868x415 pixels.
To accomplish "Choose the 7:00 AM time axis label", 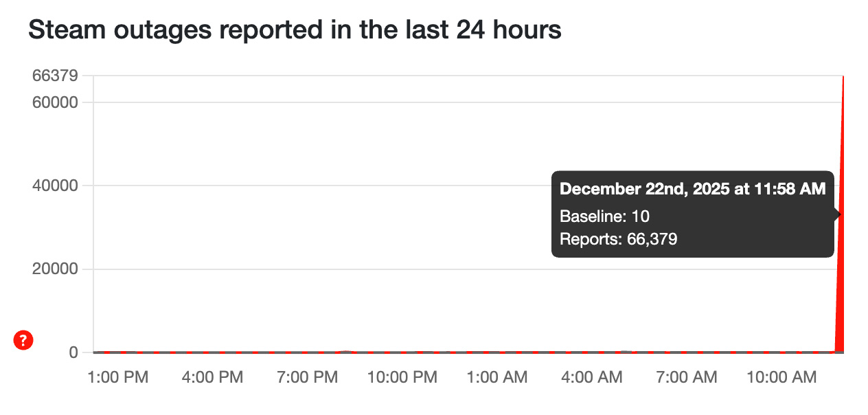I will tap(688, 377).
